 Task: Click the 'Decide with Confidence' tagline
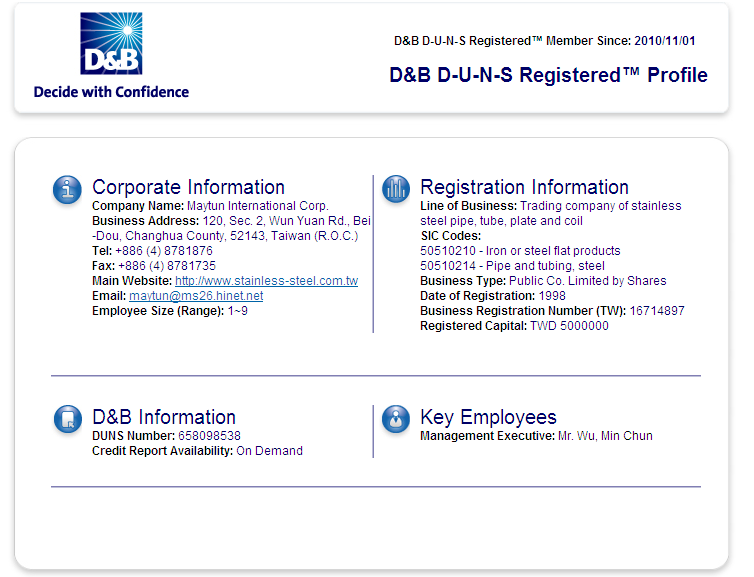coord(111,92)
